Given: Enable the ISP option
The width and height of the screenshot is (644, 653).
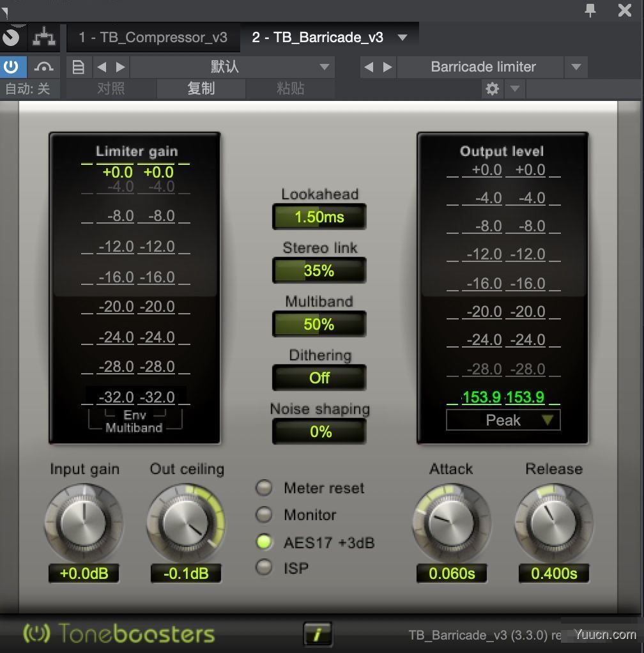Looking at the screenshot, I should 264,568.
